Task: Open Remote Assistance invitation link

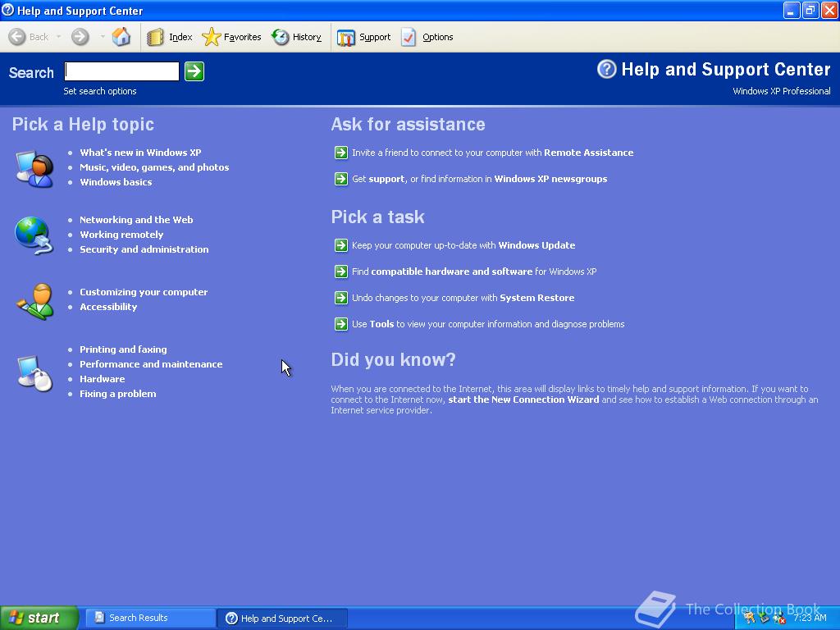Action: coord(493,153)
